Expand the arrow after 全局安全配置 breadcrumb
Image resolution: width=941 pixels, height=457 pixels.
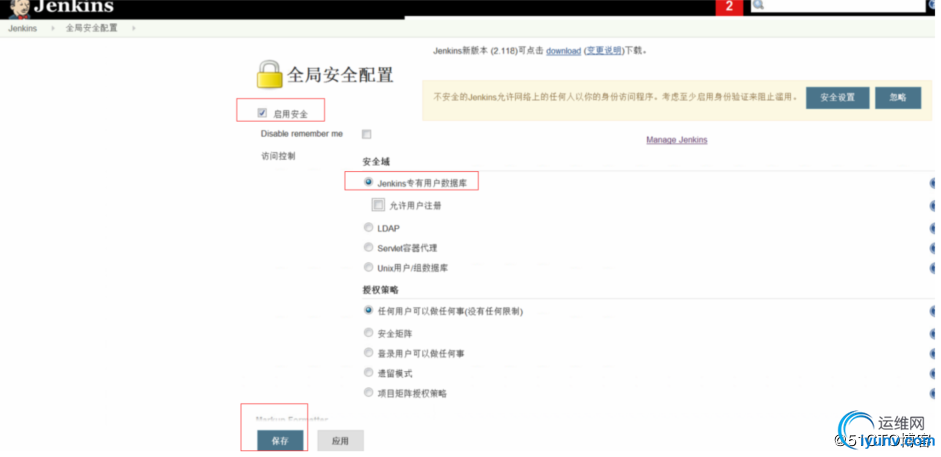coord(133,28)
